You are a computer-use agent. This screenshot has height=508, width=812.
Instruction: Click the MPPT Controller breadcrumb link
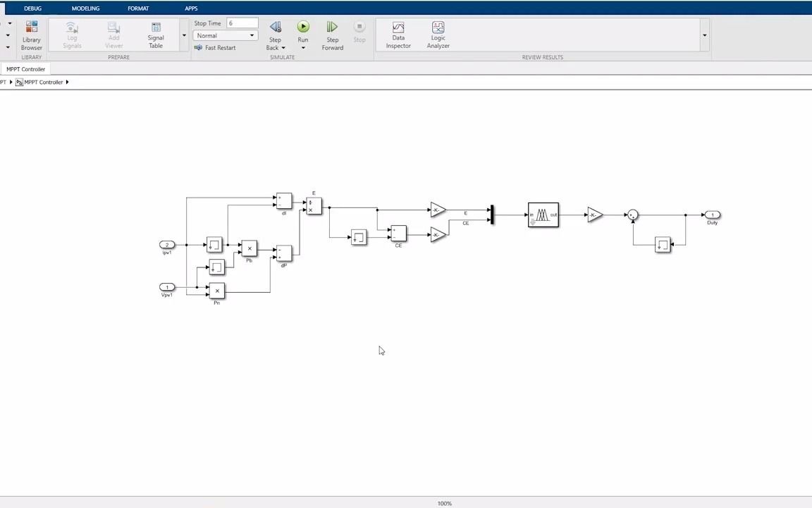(x=43, y=82)
